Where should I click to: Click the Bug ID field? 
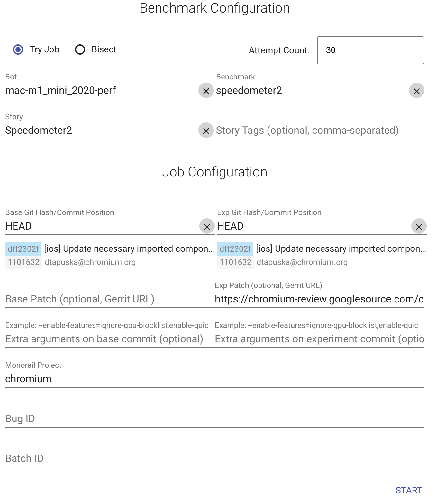coord(214,419)
